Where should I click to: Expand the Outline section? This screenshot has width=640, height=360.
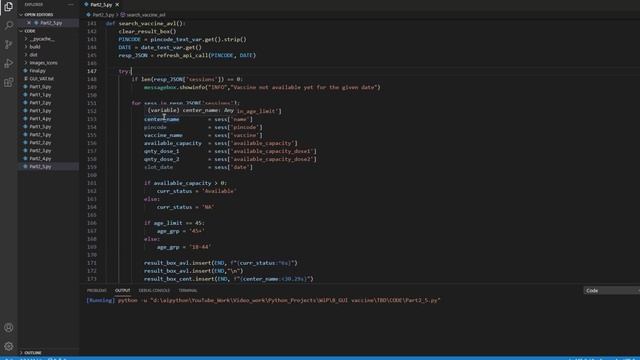21,353
